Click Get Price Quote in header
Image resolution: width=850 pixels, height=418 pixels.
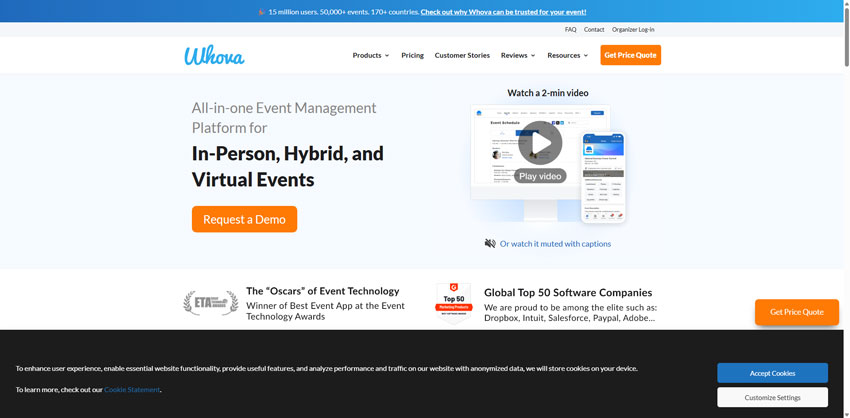pos(630,55)
